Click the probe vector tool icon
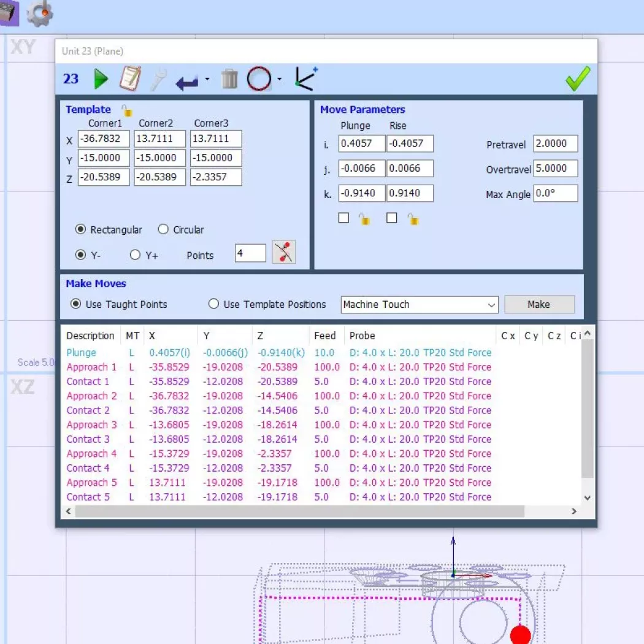The height and width of the screenshot is (644, 644). pos(304,79)
